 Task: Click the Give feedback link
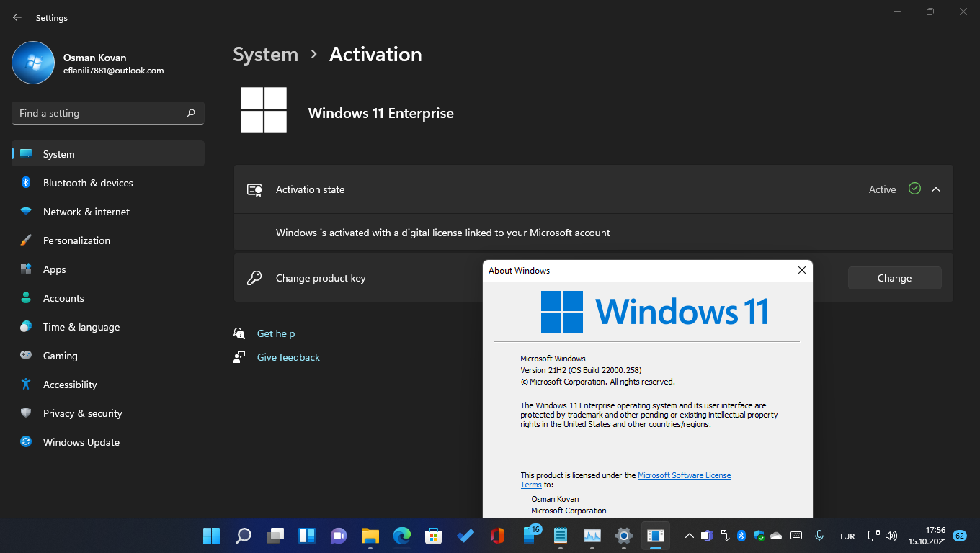click(288, 357)
